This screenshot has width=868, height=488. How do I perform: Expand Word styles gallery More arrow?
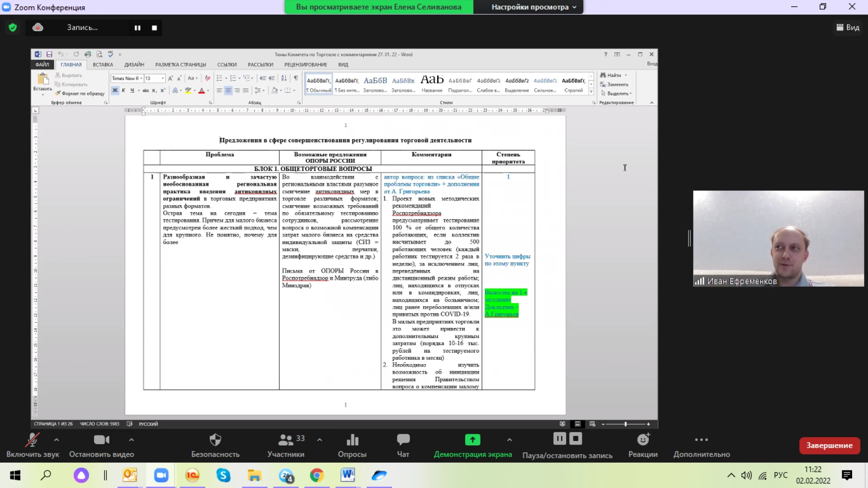coord(591,91)
